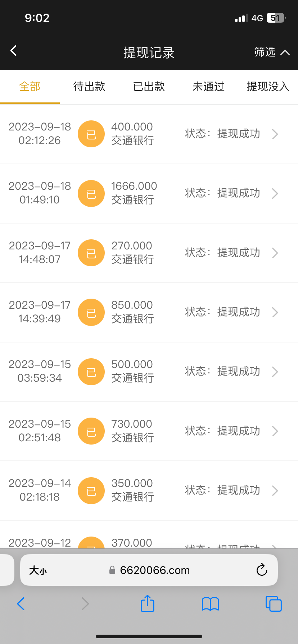The height and width of the screenshot is (644, 298).
Task: Open the 筛选 filter dropdown
Action: 272,52
